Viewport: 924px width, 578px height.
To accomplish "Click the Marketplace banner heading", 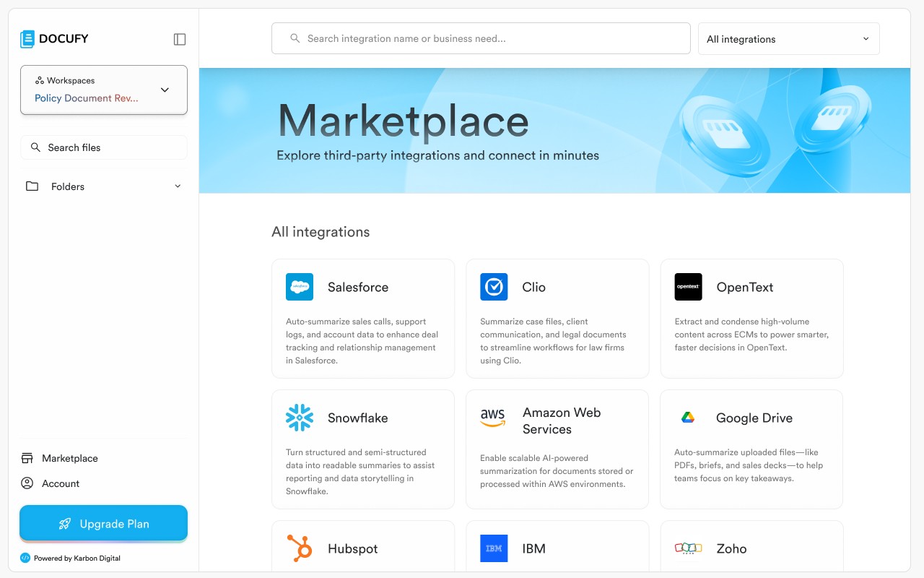I will pyautogui.click(x=404, y=120).
